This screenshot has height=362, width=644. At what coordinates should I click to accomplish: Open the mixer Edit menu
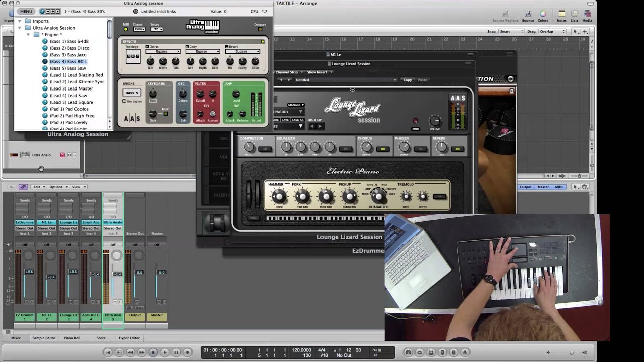(38, 187)
